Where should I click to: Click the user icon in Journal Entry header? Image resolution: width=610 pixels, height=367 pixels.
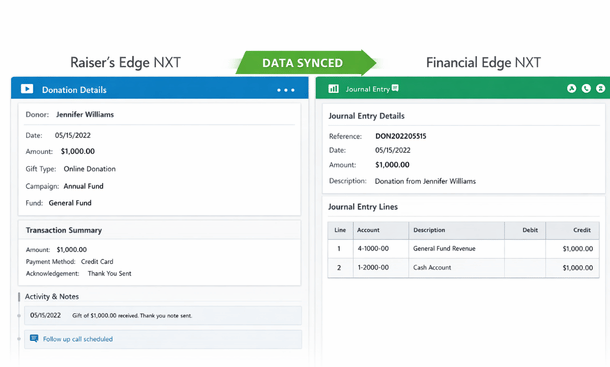600,89
